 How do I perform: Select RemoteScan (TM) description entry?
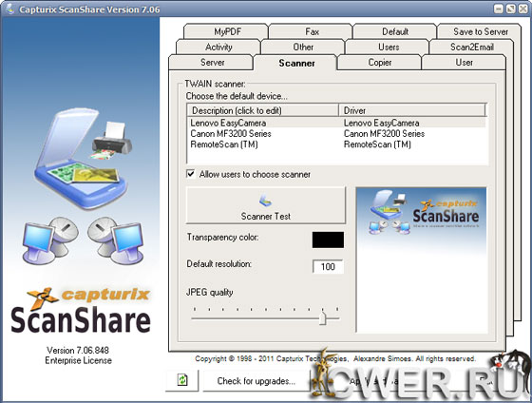tap(224, 144)
